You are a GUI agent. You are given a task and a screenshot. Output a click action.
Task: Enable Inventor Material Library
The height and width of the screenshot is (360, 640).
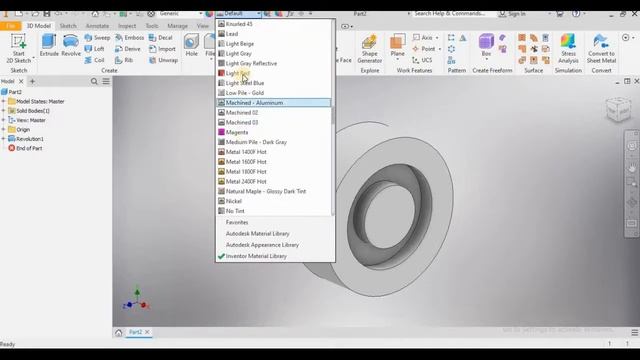point(256,256)
